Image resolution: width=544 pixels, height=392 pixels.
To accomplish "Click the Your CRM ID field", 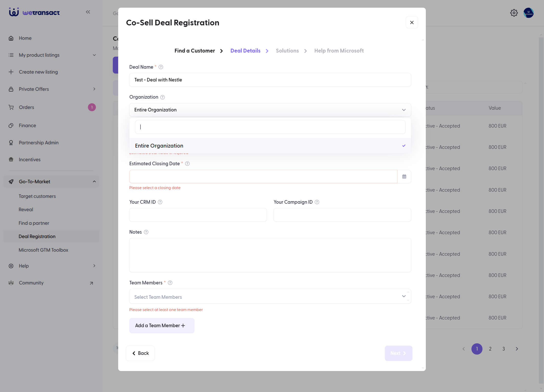I will (198, 215).
